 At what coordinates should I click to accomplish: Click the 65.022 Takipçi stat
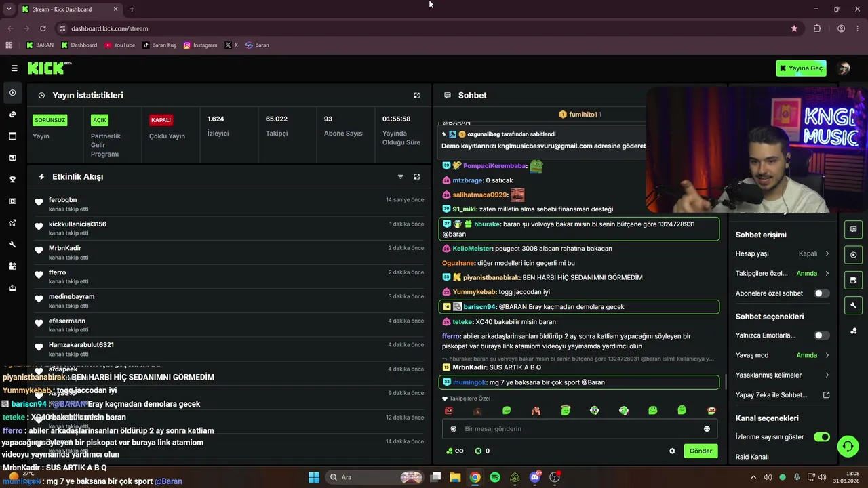pos(277,126)
